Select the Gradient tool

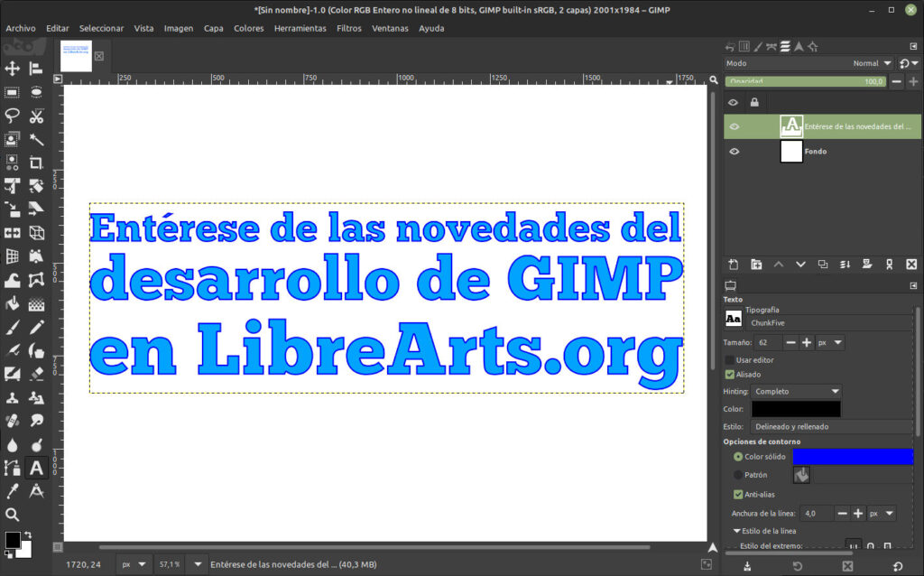click(x=36, y=303)
